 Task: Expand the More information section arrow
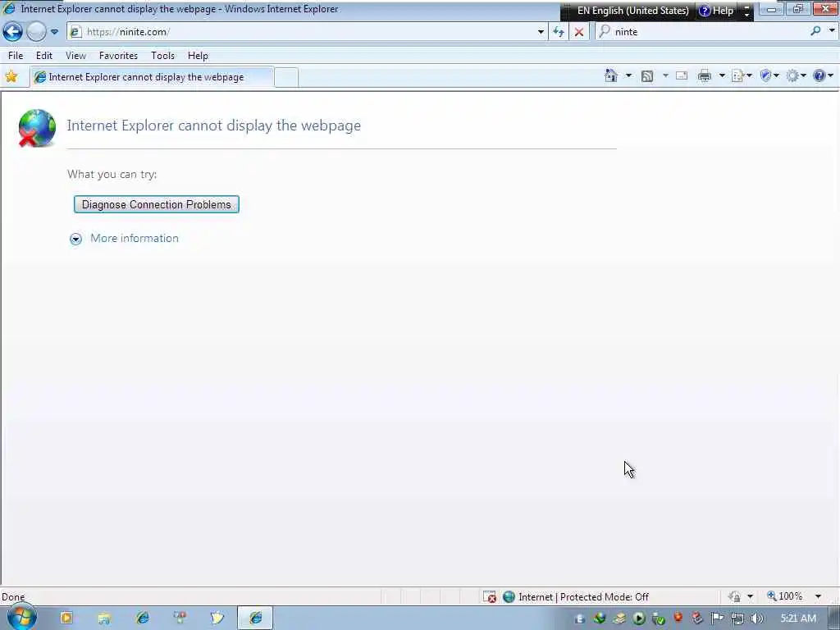point(75,239)
